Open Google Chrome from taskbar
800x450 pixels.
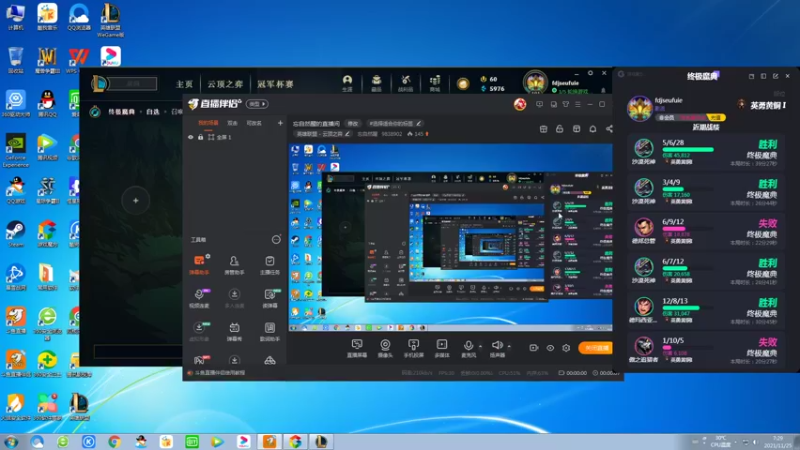pos(114,441)
